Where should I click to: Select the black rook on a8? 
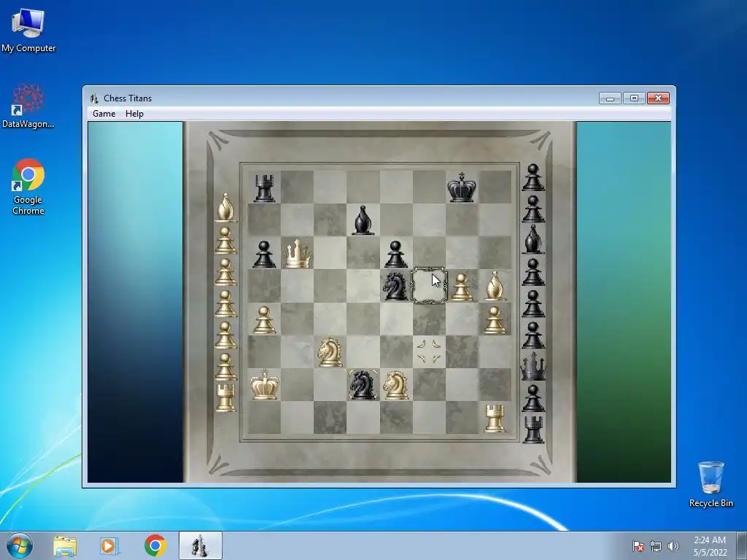click(264, 187)
